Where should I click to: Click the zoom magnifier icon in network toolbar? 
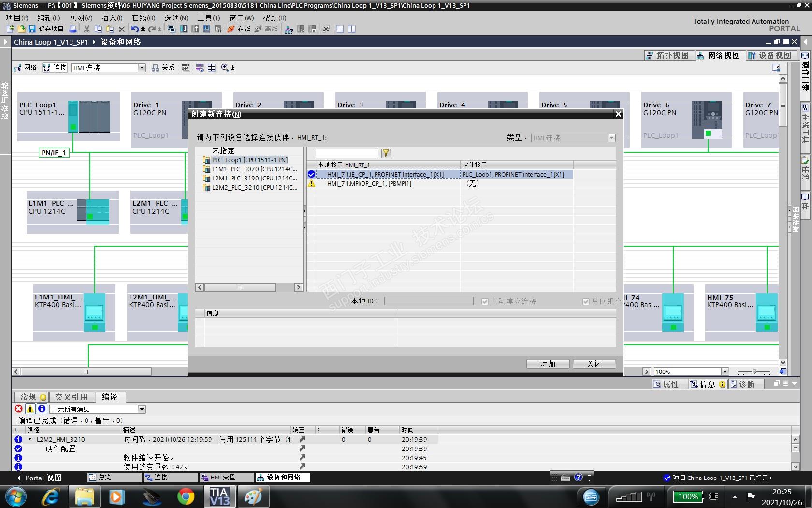[225, 68]
